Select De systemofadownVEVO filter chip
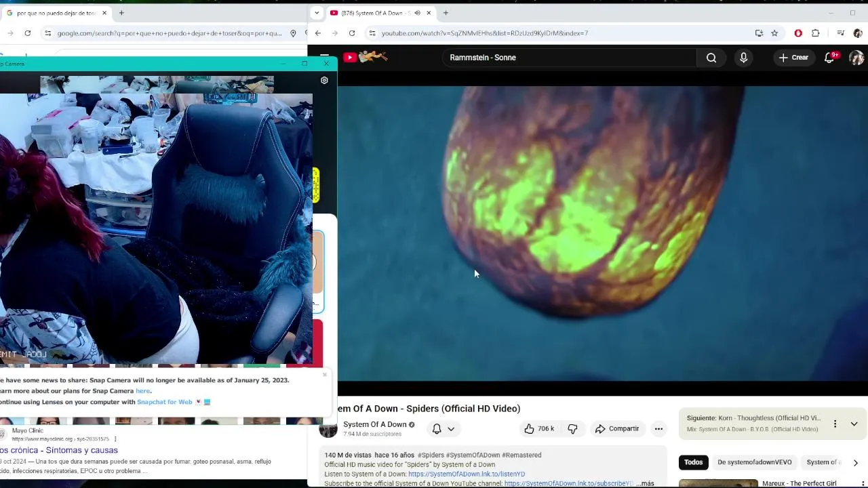Screen dimensions: 868x488 pyautogui.click(x=755, y=462)
